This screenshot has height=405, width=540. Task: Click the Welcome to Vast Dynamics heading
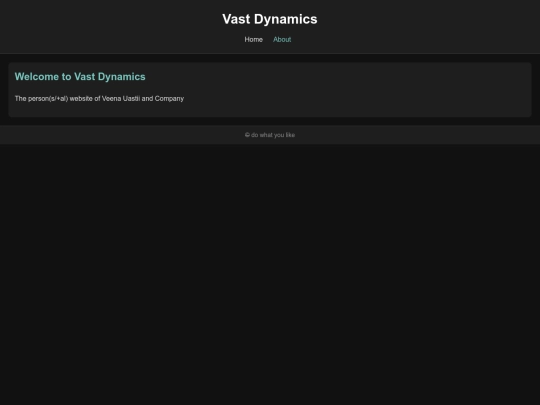tap(80, 76)
